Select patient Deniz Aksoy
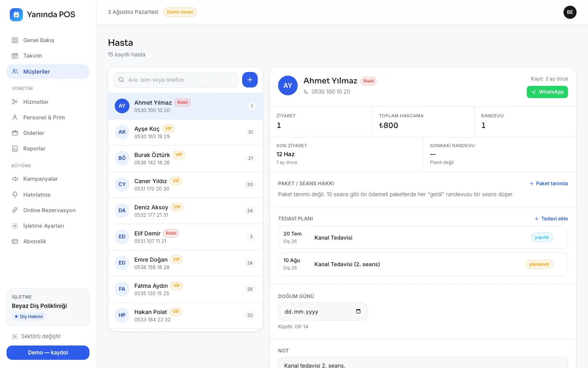 point(185,211)
